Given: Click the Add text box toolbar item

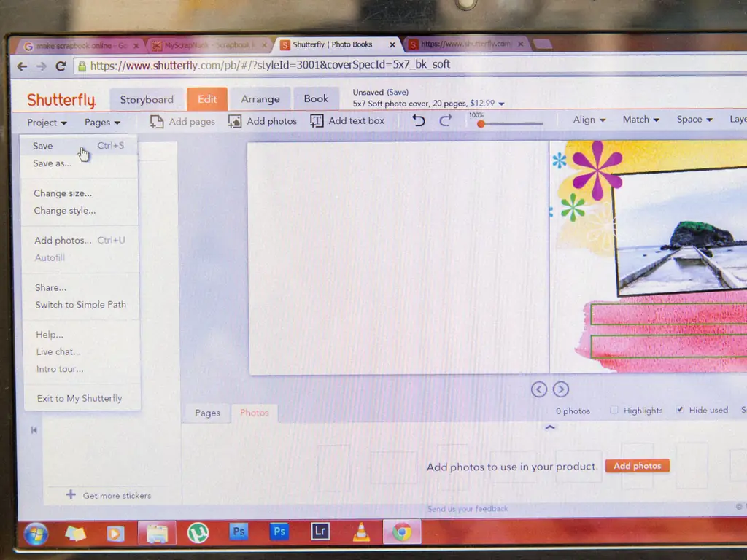Looking at the screenshot, I should click(347, 121).
